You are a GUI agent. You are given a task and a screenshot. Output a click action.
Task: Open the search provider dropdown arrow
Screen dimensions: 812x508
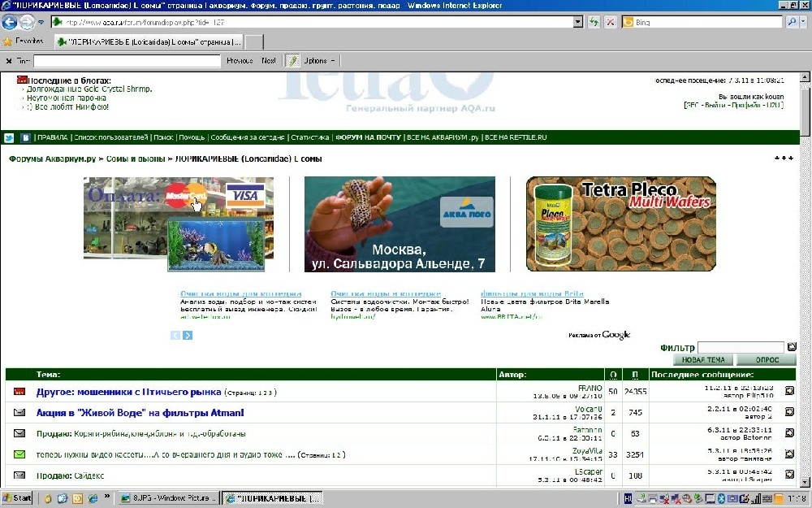tap(804, 22)
